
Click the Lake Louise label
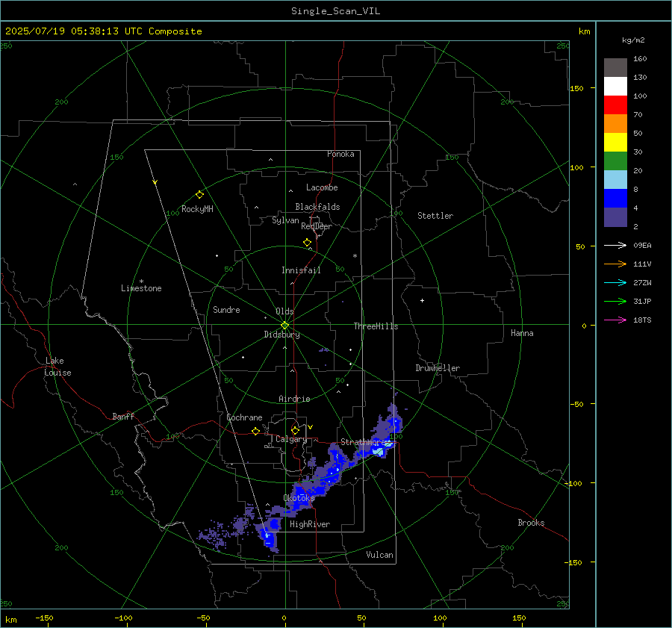[57, 367]
